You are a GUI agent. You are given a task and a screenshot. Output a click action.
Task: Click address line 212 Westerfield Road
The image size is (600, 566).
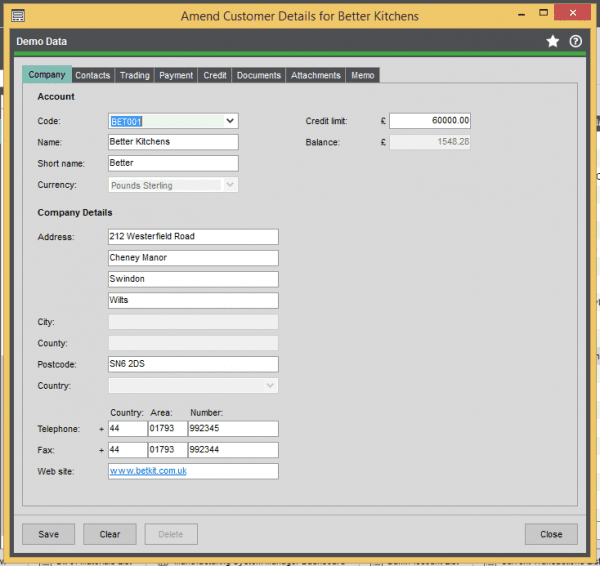pyautogui.click(x=193, y=237)
